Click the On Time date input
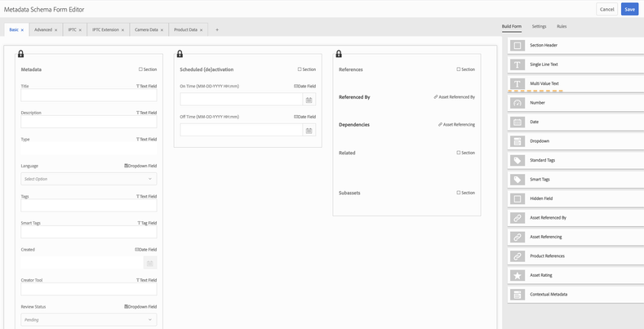This screenshot has width=644, height=329. 242,100
